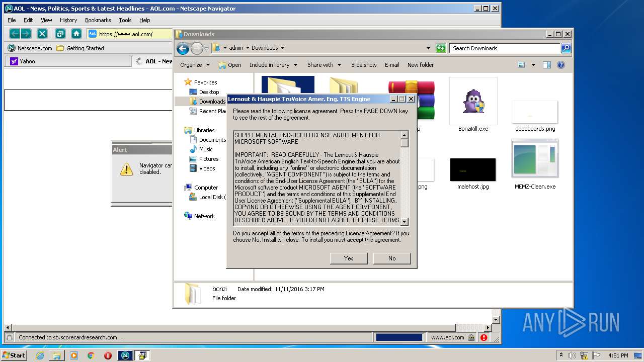Click change view icon in Explorer
Image resolution: width=644 pixels, height=362 pixels.
pyautogui.click(x=521, y=65)
